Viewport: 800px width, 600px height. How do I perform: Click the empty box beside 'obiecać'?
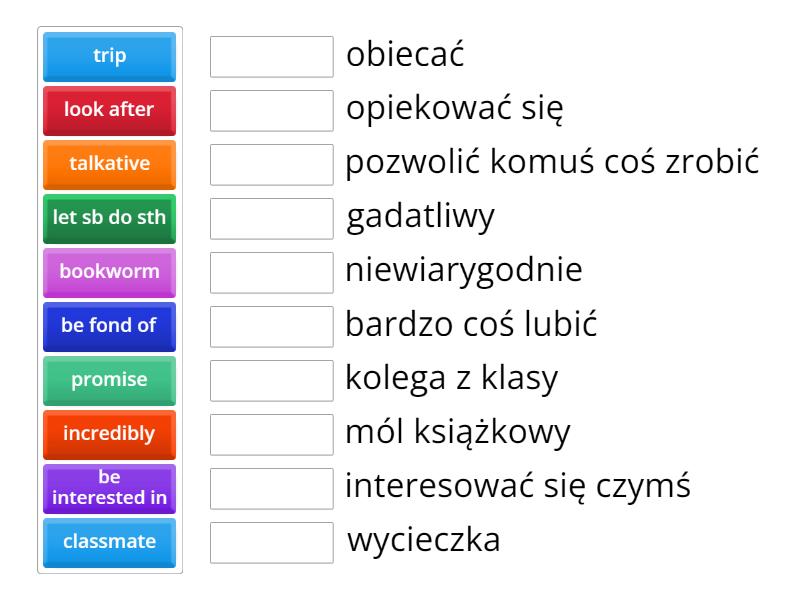(x=272, y=57)
